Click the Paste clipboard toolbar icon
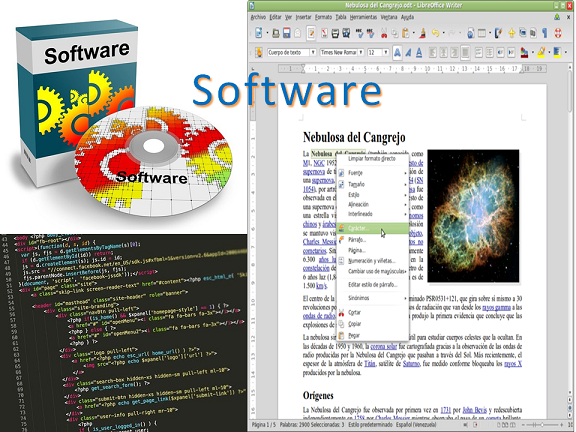The height and width of the screenshot is (432, 576). tap(406, 33)
